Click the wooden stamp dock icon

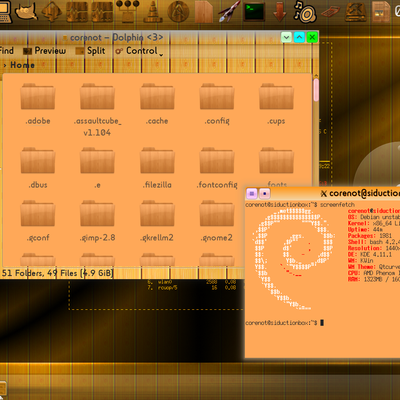point(356,12)
